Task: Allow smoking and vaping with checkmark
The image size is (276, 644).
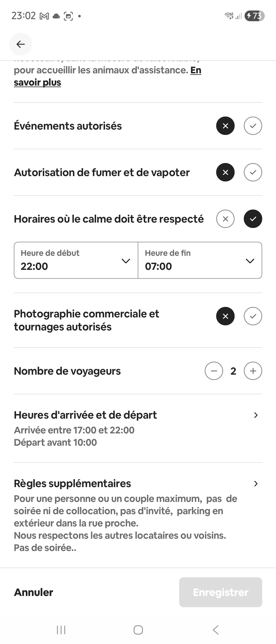Action: (x=253, y=172)
